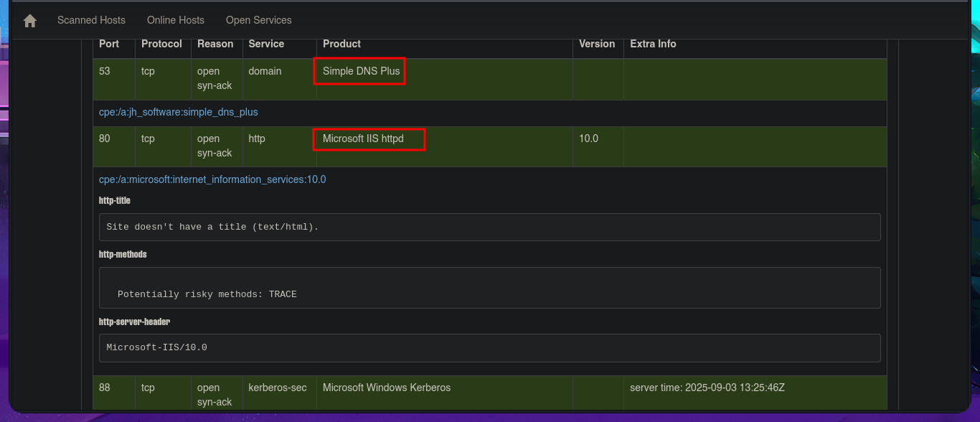Click the Product column header
This screenshot has height=422, width=980.
tap(341, 44)
